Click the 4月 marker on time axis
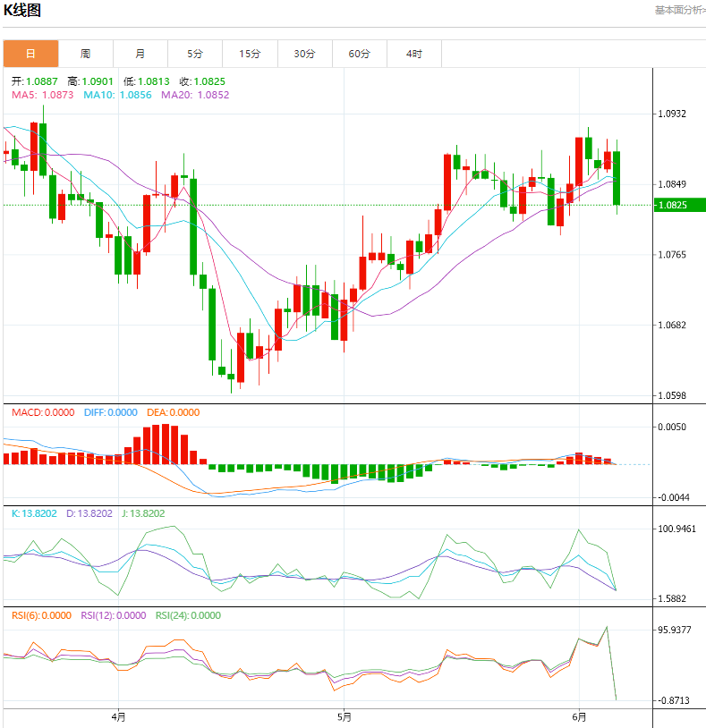 [118, 717]
